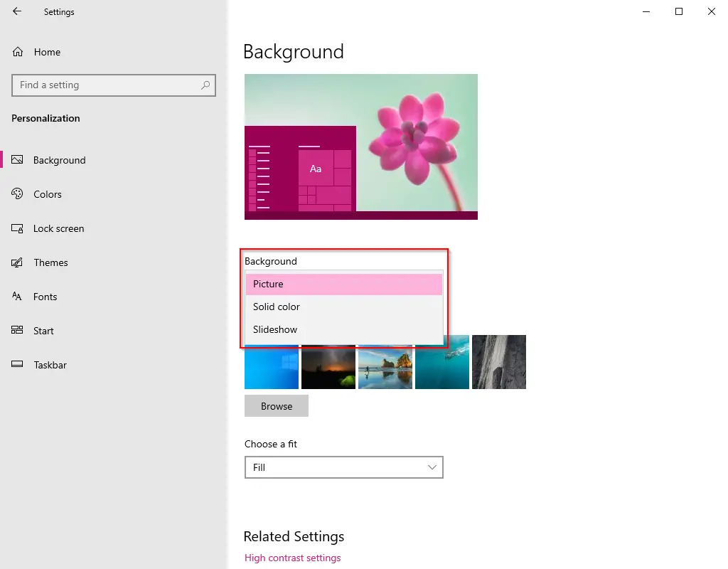Minimize the Settings window
This screenshot has height=569, width=728.
click(646, 11)
